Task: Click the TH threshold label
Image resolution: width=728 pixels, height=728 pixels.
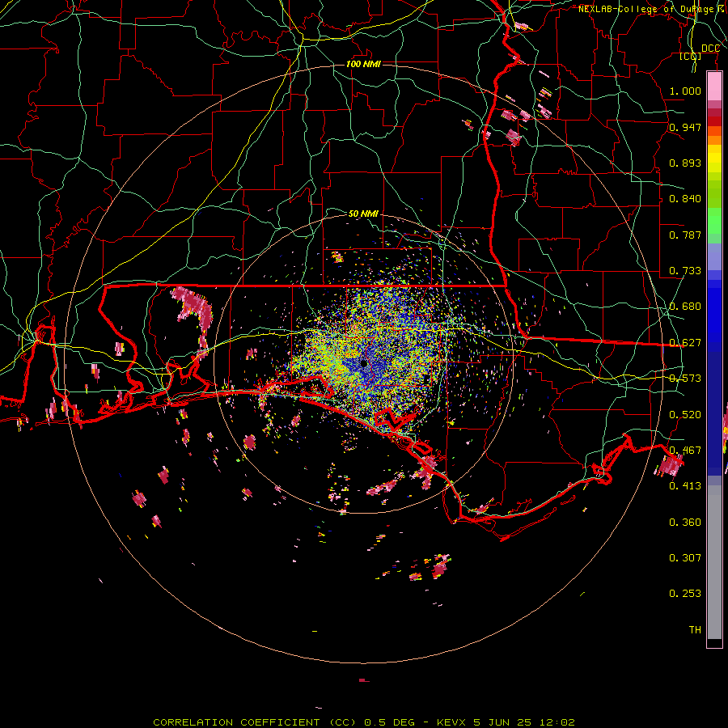Action: click(695, 629)
